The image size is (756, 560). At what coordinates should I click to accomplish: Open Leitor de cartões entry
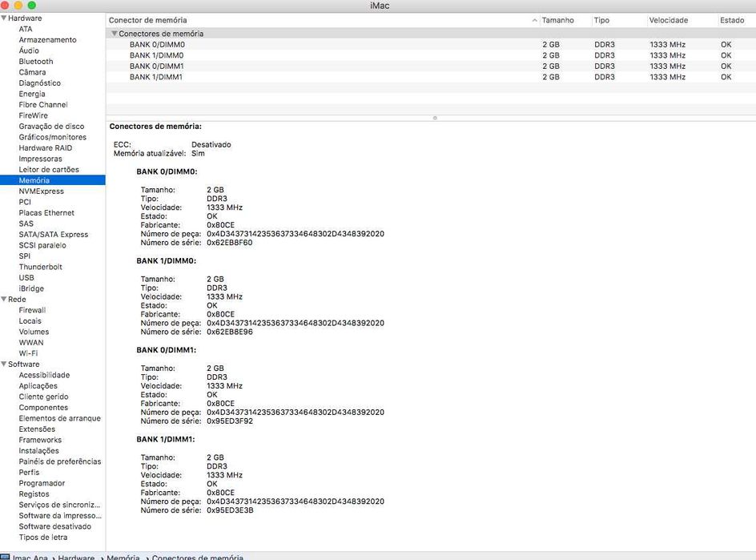click(x=49, y=169)
